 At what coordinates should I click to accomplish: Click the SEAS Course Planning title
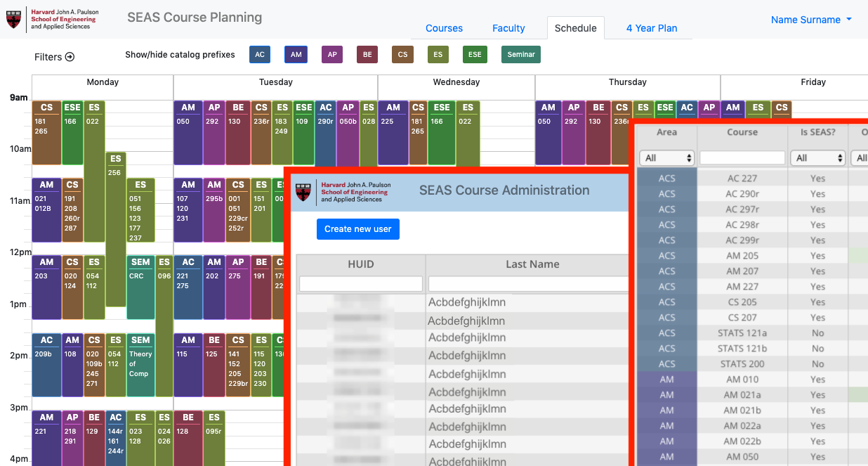(x=195, y=18)
